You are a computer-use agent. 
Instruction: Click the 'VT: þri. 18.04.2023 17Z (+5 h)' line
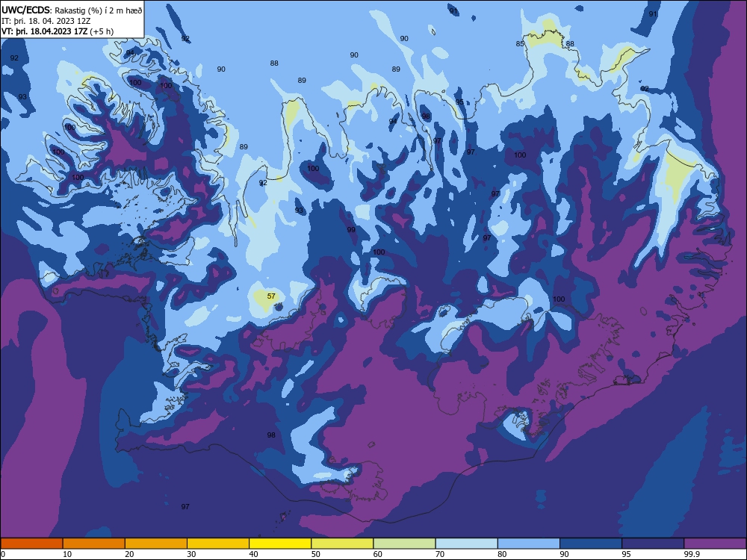pos(58,31)
